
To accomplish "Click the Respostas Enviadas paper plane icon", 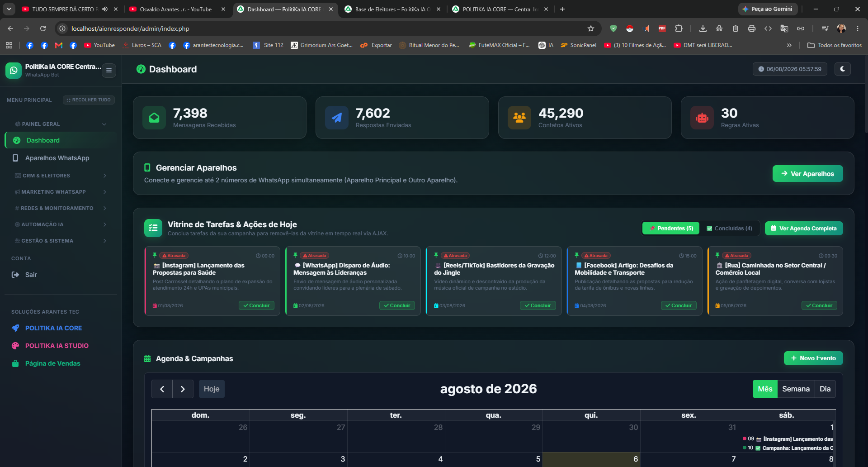I will (x=337, y=118).
